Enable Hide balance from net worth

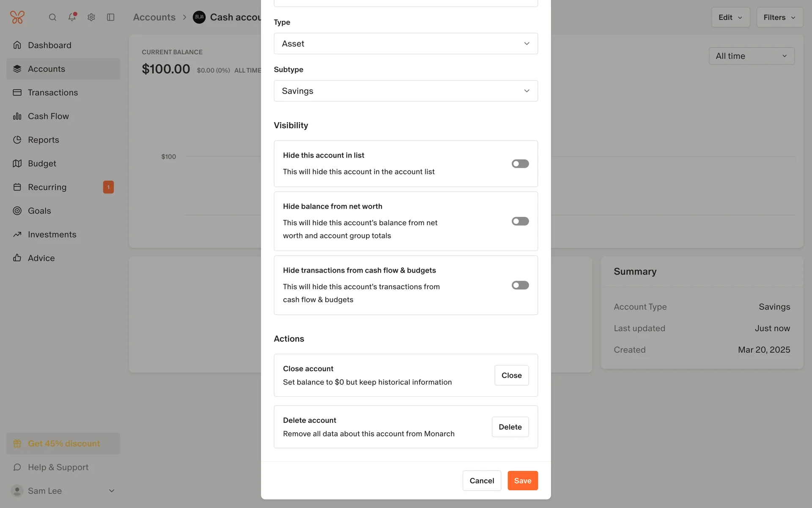pyautogui.click(x=520, y=221)
